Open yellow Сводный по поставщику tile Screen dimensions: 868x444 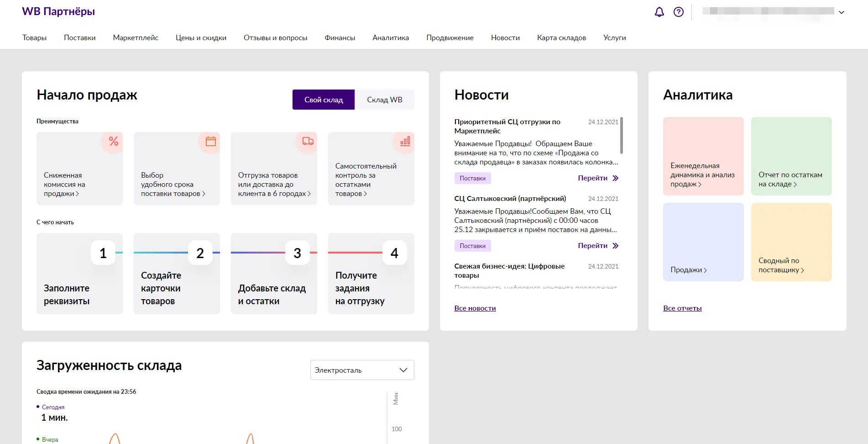pos(791,242)
